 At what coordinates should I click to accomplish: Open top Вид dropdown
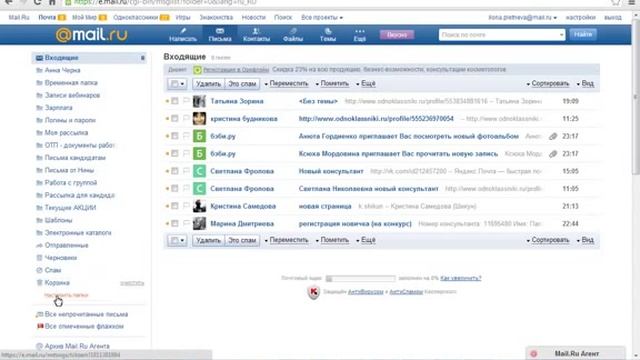click(585, 84)
